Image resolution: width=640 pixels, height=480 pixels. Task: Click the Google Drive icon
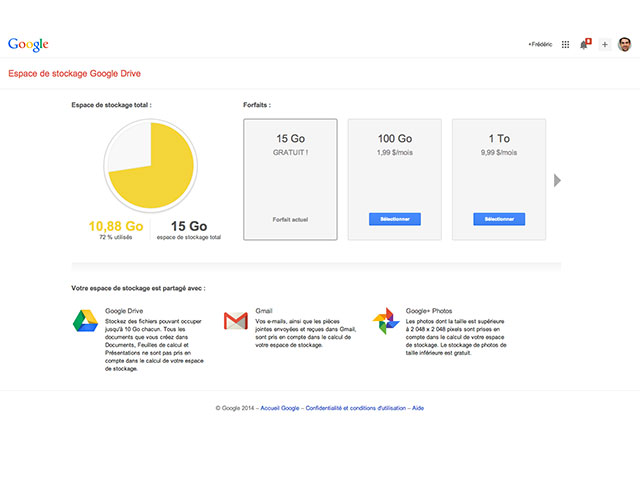pyautogui.click(x=85, y=320)
